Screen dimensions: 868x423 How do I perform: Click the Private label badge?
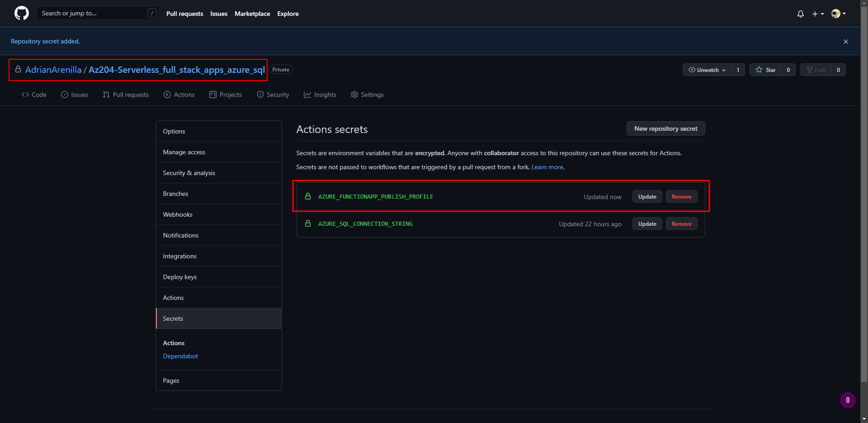pyautogui.click(x=281, y=70)
